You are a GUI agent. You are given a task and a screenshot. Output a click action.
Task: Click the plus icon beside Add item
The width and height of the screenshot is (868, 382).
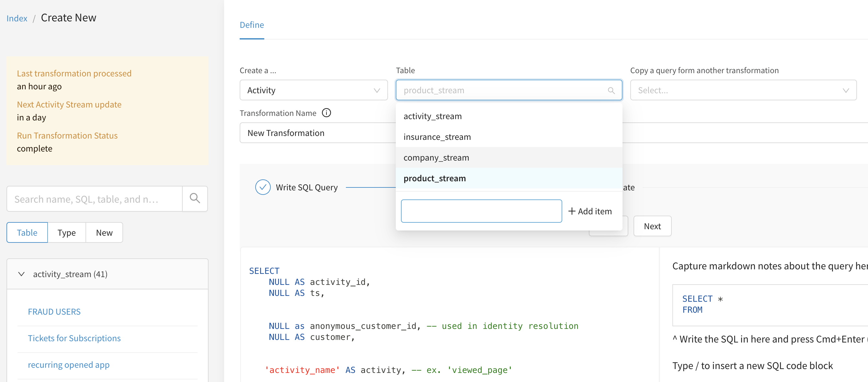pos(571,211)
